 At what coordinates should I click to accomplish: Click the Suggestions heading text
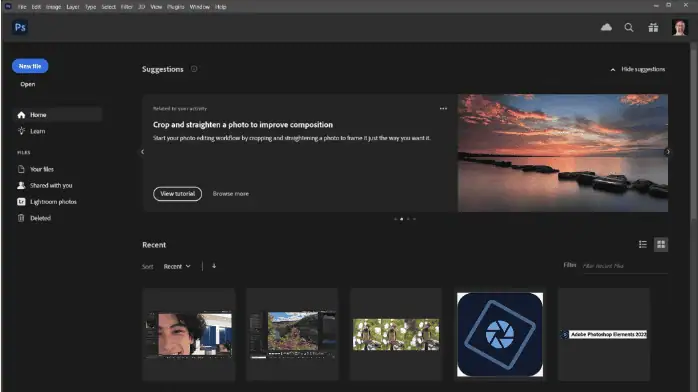(x=162, y=69)
